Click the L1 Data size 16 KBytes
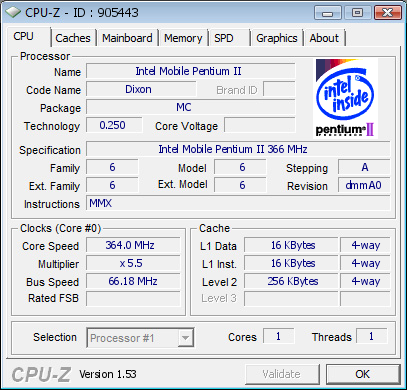Image resolution: width=407 pixels, height=390 pixels. coord(291,245)
